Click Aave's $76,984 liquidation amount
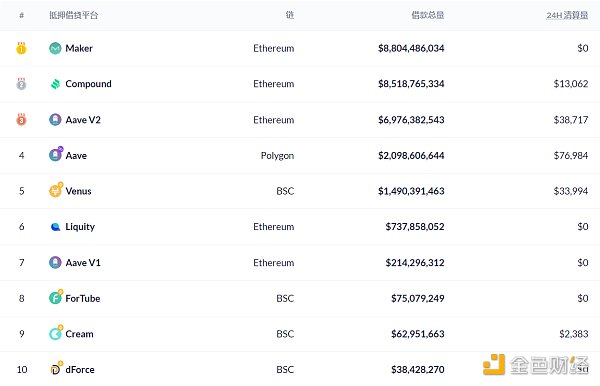 [x=571, y=155]
